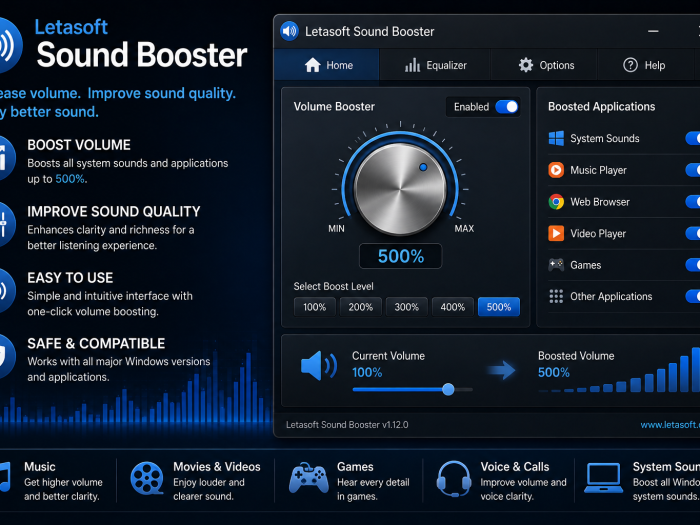Image resolution: width=700 pixels, height=525 pixels.
Task: Click the large Letasoft logo speaker icon
Action: pos(9,45)
